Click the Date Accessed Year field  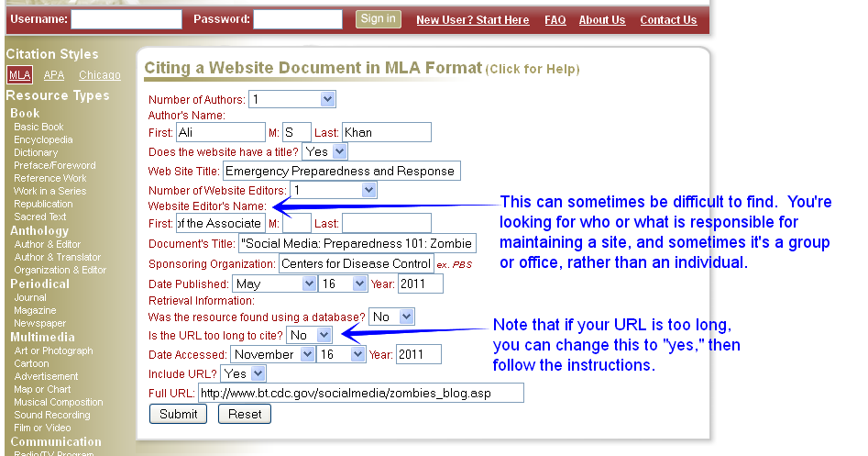[419, 354]
